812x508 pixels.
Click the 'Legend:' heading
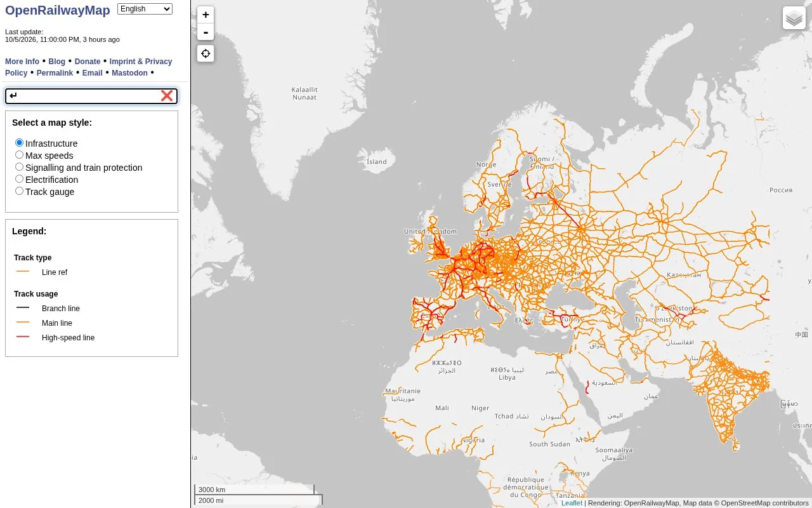click(29, 231)
